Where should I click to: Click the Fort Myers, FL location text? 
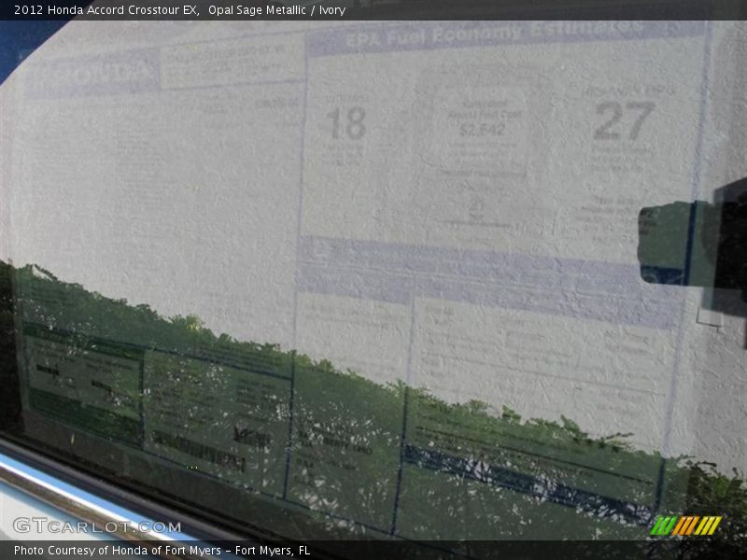point(273,551)
